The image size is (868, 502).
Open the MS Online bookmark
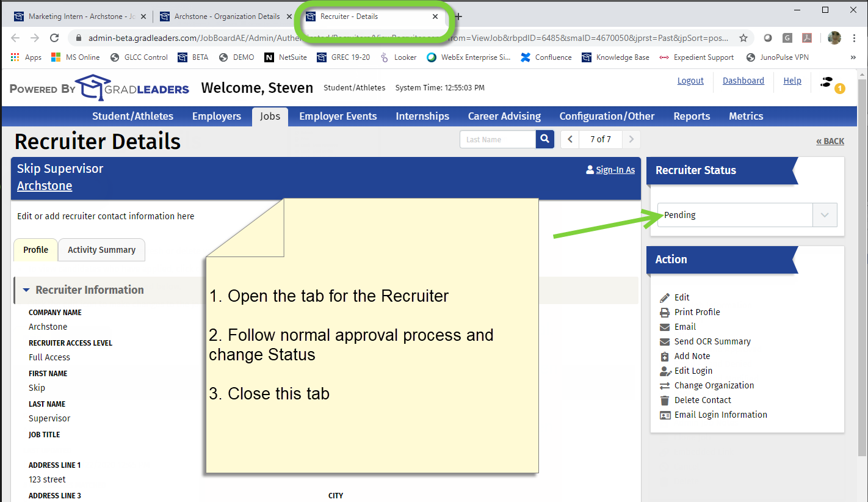pos(76,57)
